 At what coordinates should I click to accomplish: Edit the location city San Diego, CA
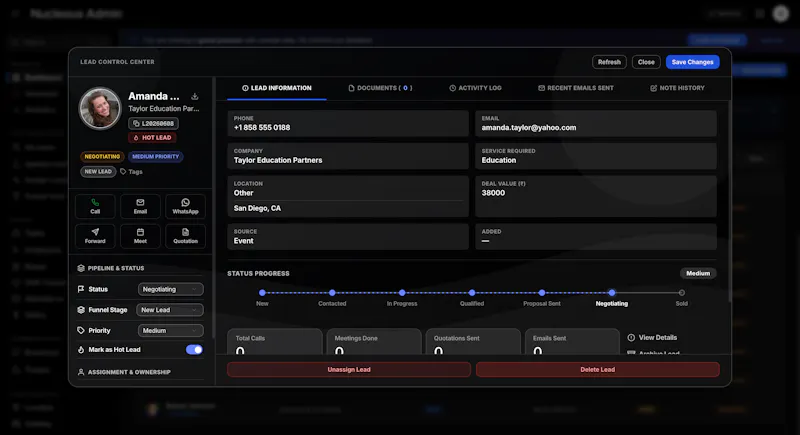(x=257, y=208)
